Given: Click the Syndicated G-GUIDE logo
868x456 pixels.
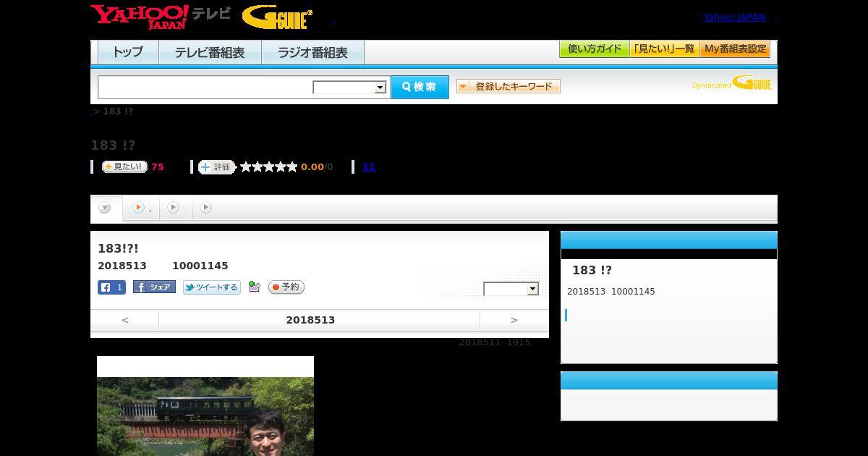Looking at the screenshot, I should (x=731, y=83).
